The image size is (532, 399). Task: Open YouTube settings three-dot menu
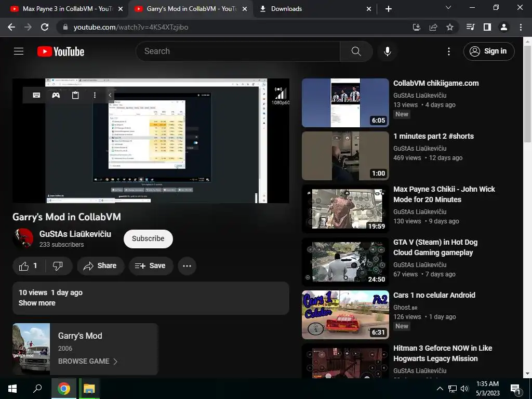tap(449, 51)
